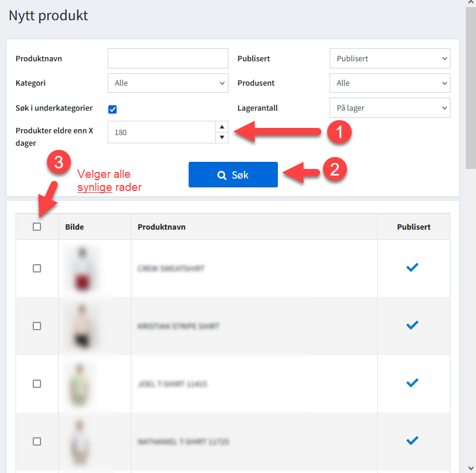
Task: Click the Produktnavn text input field
Action: click(x=168, y=59)
